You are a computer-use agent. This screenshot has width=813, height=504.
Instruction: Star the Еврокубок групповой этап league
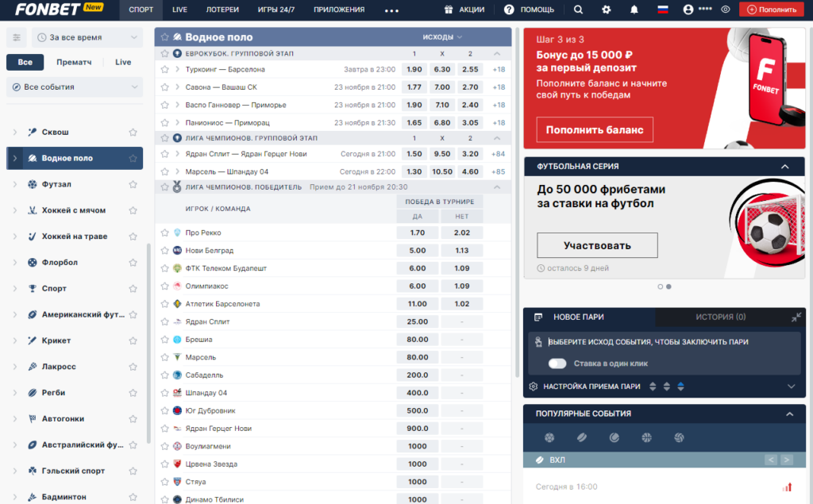click(165, 53)
